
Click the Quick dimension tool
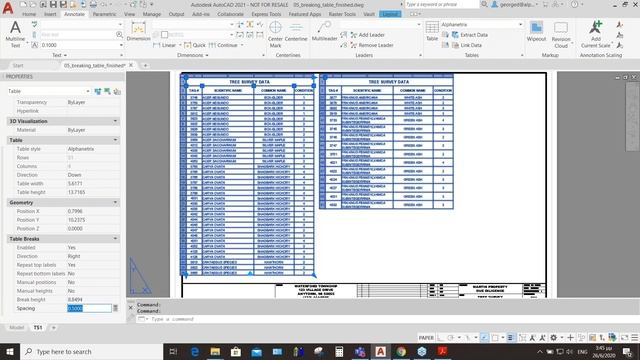195,45
